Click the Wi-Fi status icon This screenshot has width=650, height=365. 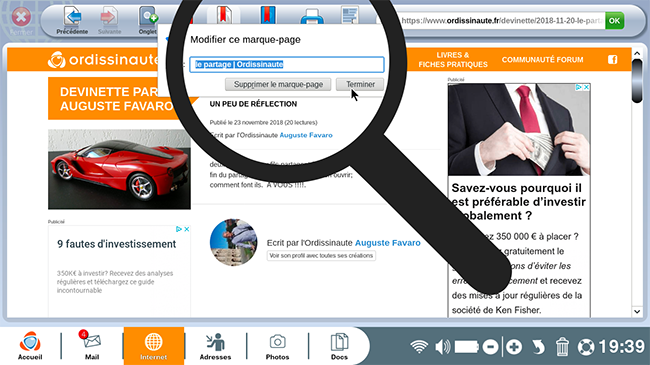[x=419, y=346]
